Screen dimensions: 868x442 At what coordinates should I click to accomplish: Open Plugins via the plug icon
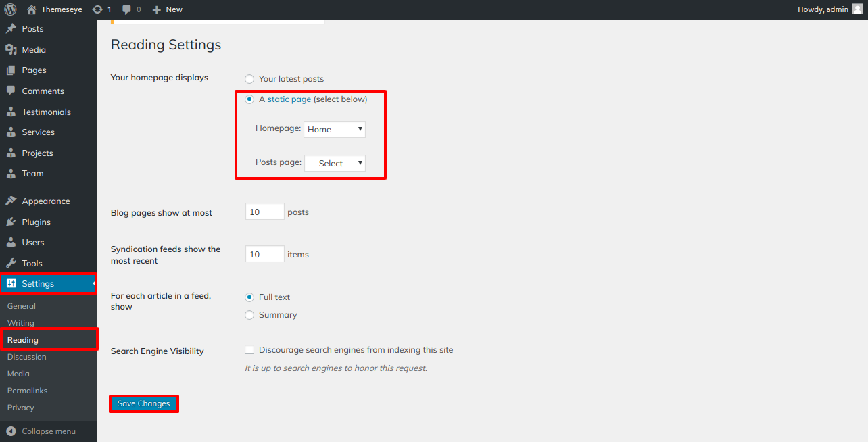coord(11,222)
